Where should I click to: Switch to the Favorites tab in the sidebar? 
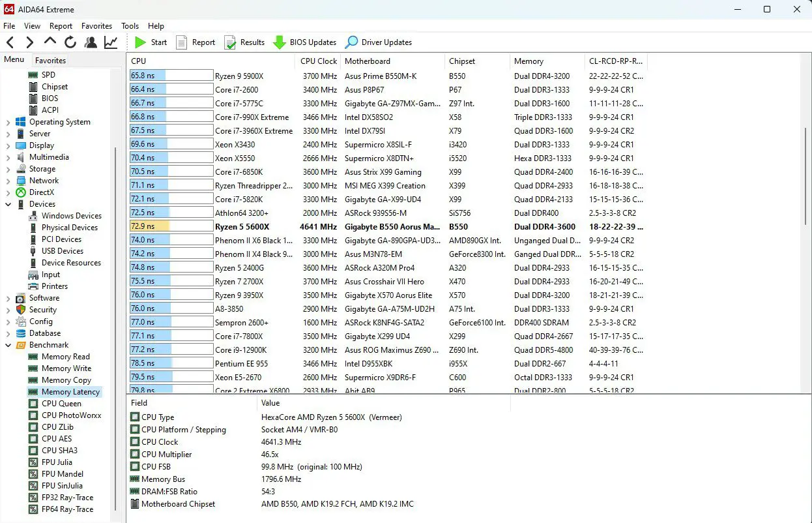tap(50, 60)
